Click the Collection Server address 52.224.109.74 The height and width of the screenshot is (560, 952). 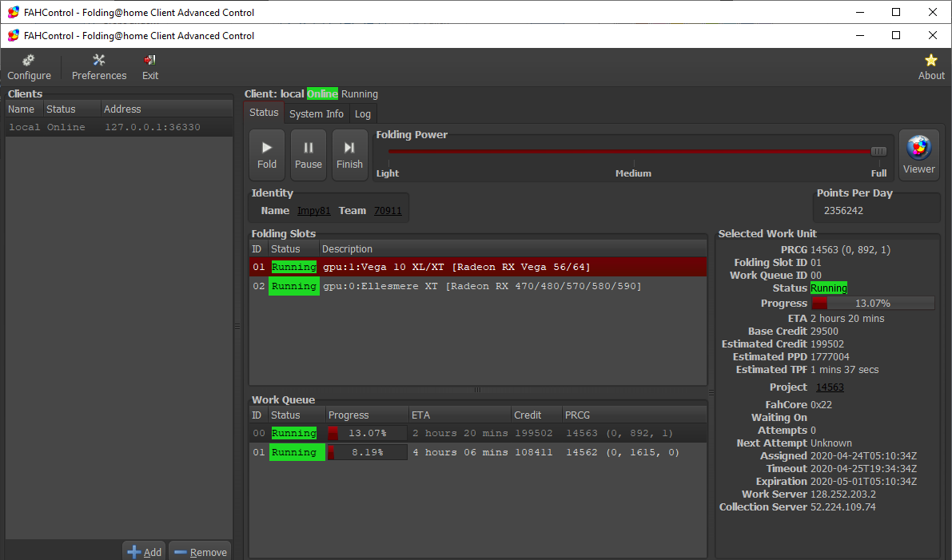[x=842, y=507]
